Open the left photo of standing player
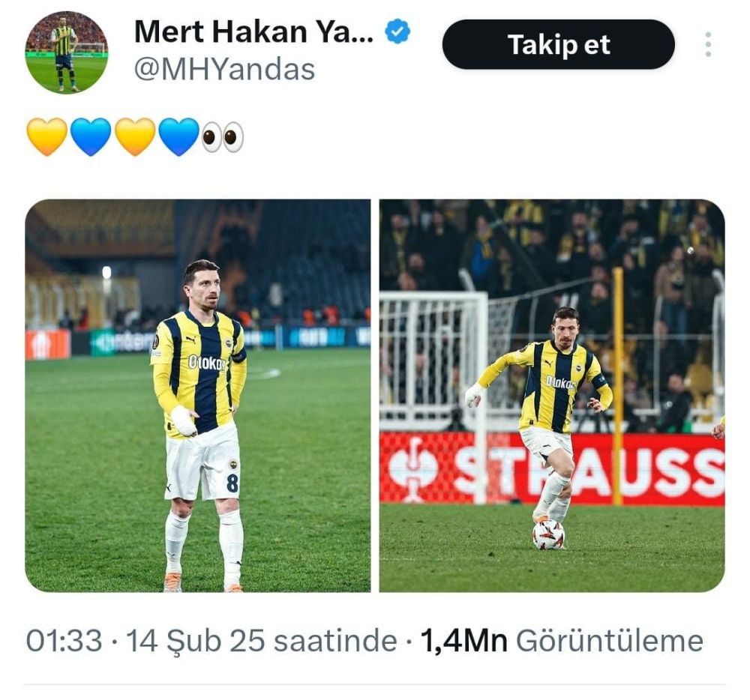750x700 pixels. point(197,396)
